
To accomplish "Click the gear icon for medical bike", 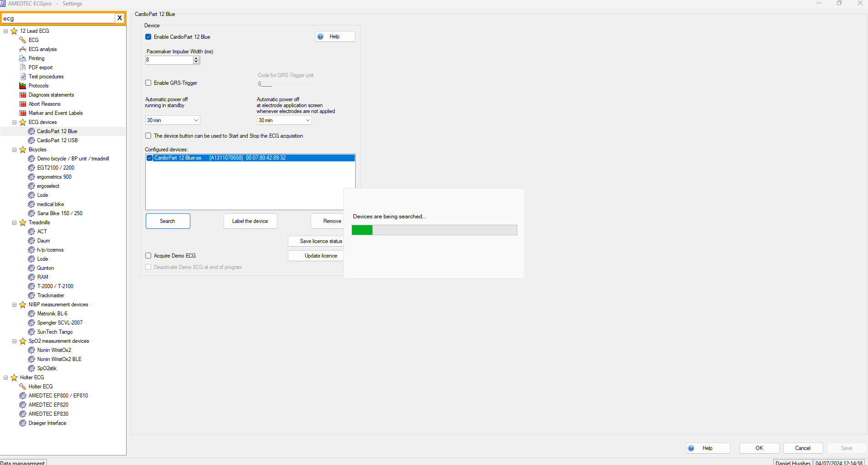I will pos(31,204).
